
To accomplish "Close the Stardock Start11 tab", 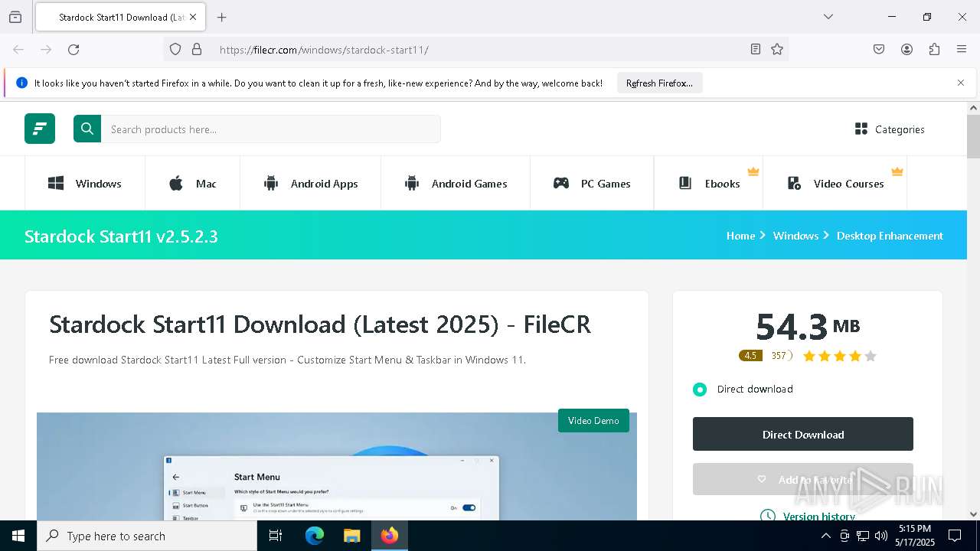I will [193, 17].
